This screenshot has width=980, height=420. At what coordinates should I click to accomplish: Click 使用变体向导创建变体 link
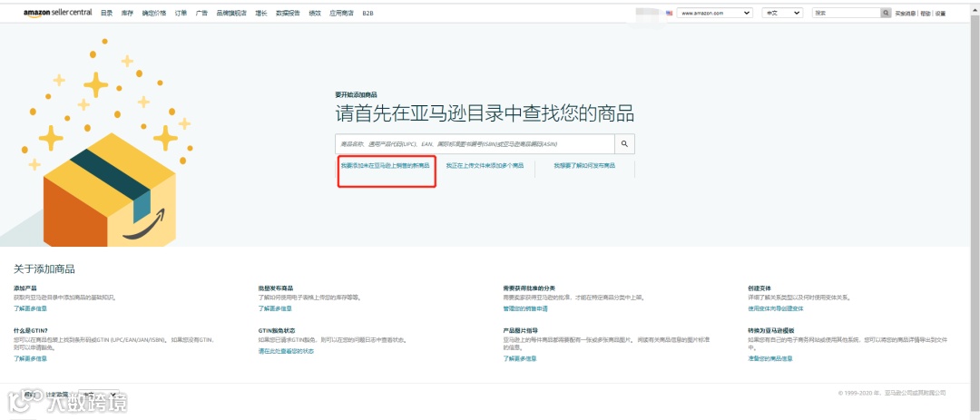tap(776, 308)
